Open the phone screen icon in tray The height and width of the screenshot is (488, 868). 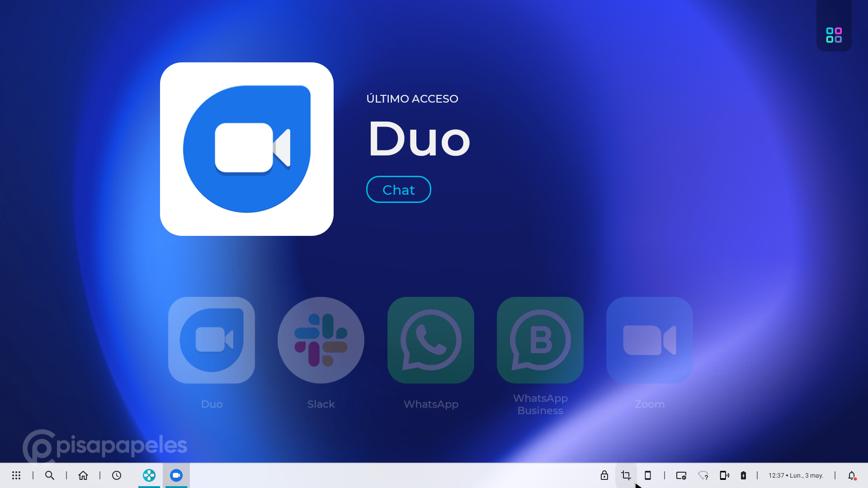click(648, 475)
